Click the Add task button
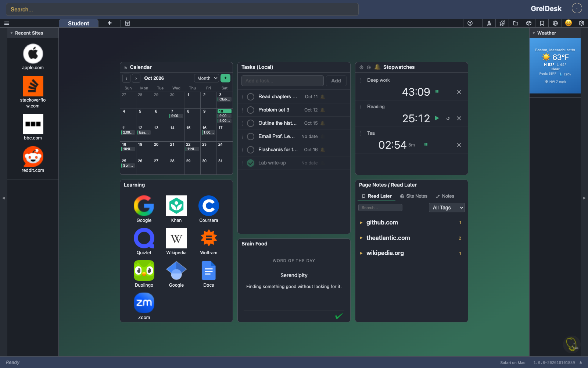The image size is (588, 368). pyautogui.click(x=336, y=81)
